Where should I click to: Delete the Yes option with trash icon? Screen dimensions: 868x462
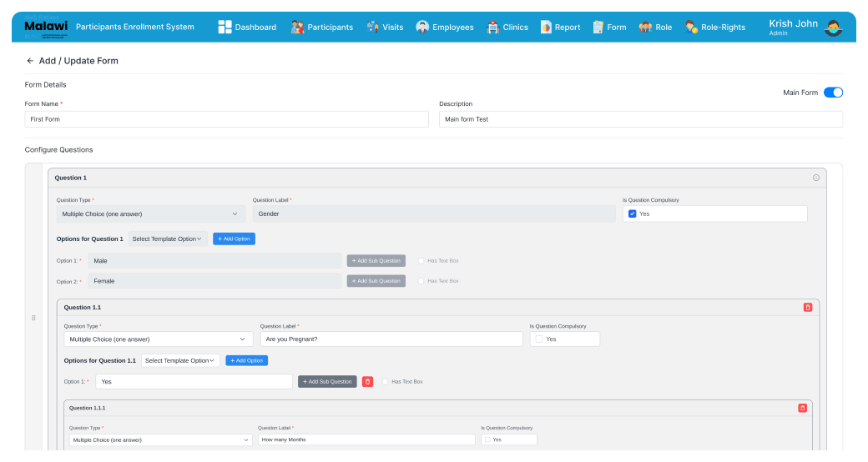367,381
